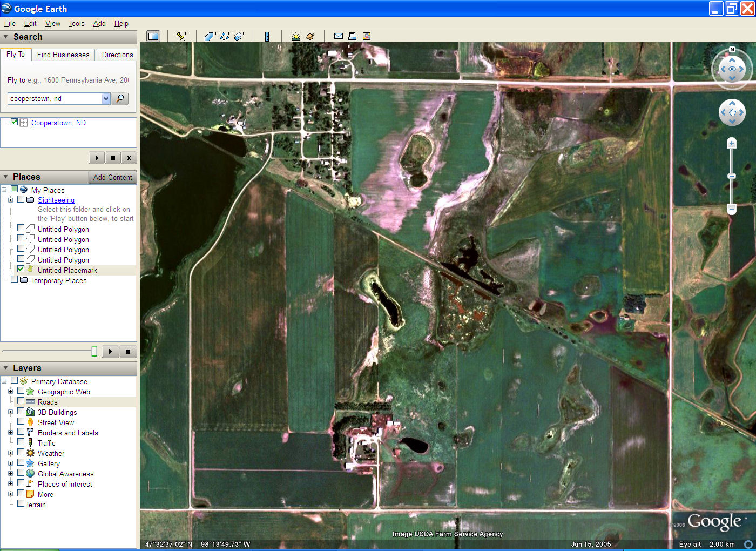Screen dimensions: 756x551
Task: Add a placemark with pushpin icon
Action: coord(181,36)
